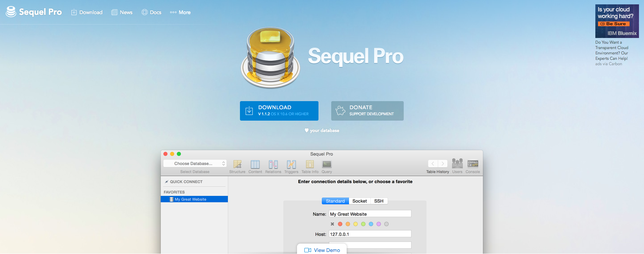Viewport: 644px width, 254px height.
Task: Switch to the Socket connection tab
Action: click(x=359, y=201)
